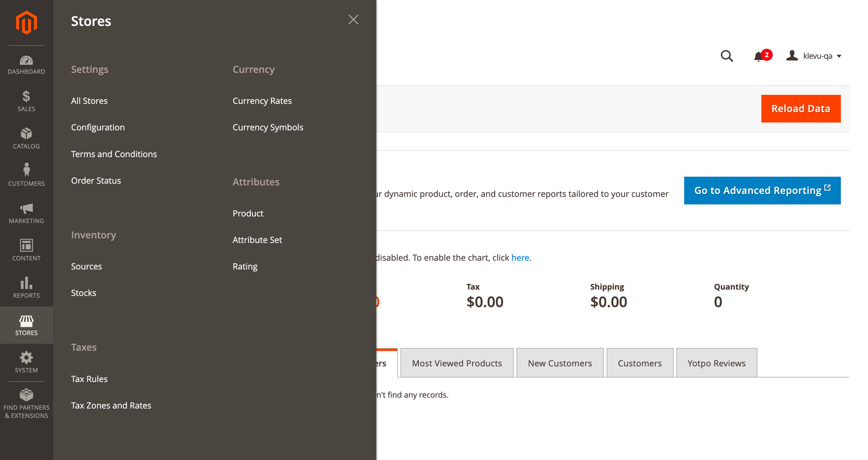Switch to Yotpo Reviews tab
The width and height of the screenshot is (868, 460).
pyautogui.click(x=716, y=363)
